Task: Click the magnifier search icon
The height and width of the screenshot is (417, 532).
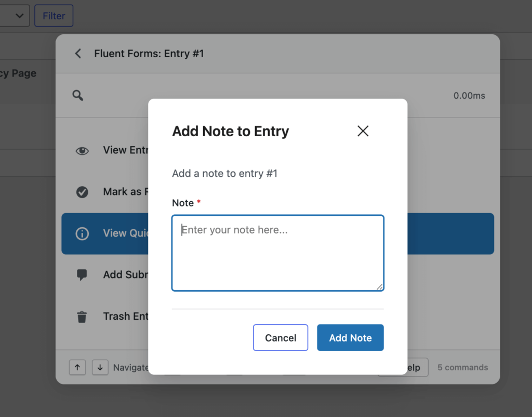Action: [x=78, y=96]
